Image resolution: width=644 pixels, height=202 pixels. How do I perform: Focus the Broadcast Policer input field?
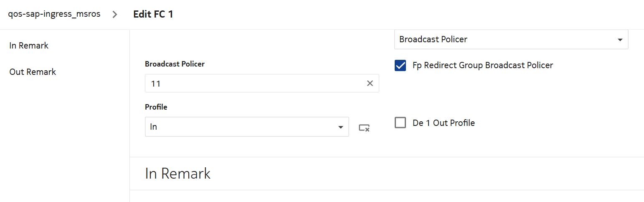pyautogui.click(x=255, y=83)
